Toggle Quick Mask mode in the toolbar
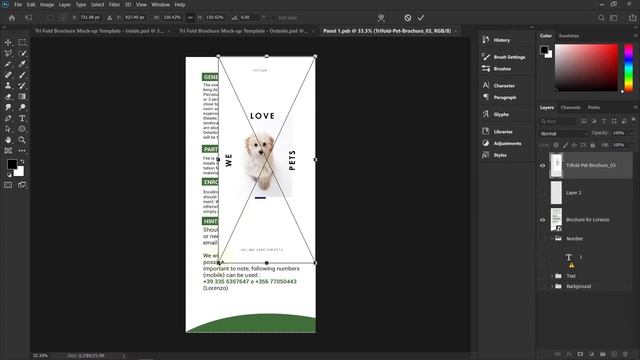Viewport: 640px width, 360px height. 8,185
